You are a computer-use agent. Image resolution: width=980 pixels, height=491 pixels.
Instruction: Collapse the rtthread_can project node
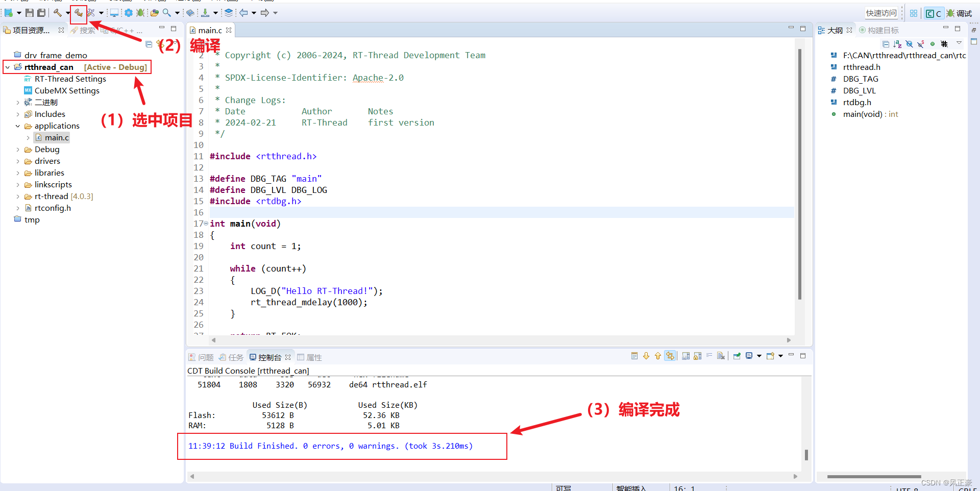pos(8,67)
